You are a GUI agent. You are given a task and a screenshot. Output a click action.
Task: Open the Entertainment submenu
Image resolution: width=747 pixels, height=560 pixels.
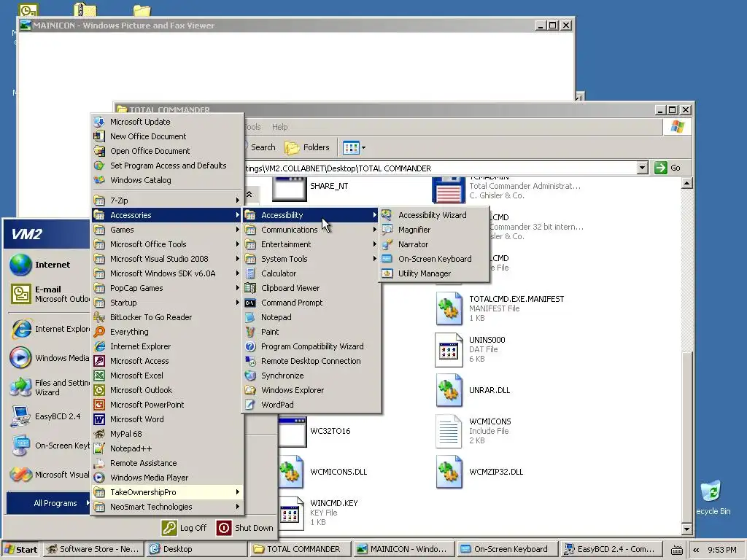(x=311, y=244)
